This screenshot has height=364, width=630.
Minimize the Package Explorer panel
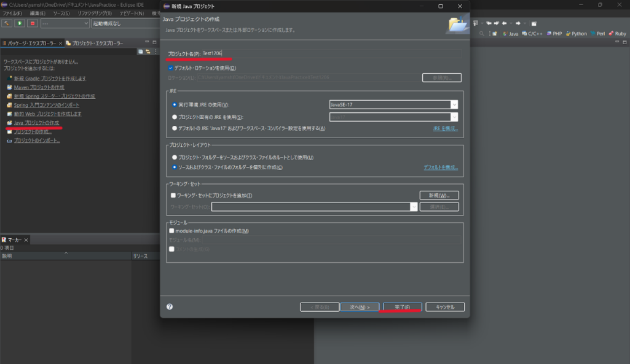pyautogui.click(x=147, y=42)
